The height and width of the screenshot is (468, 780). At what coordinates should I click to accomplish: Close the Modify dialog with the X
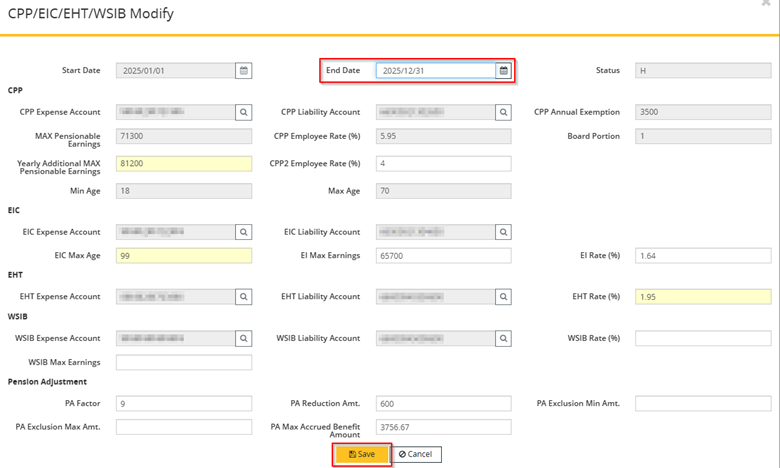point(766,3)
